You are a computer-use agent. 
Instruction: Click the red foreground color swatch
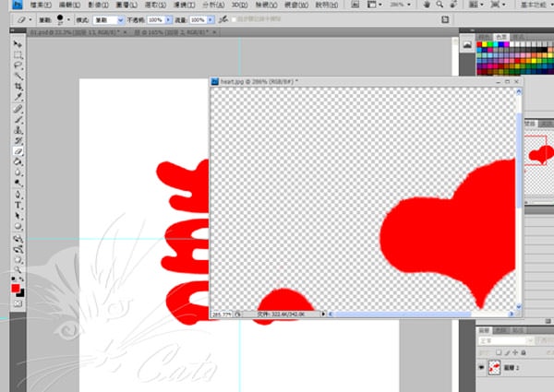point(16,287)
